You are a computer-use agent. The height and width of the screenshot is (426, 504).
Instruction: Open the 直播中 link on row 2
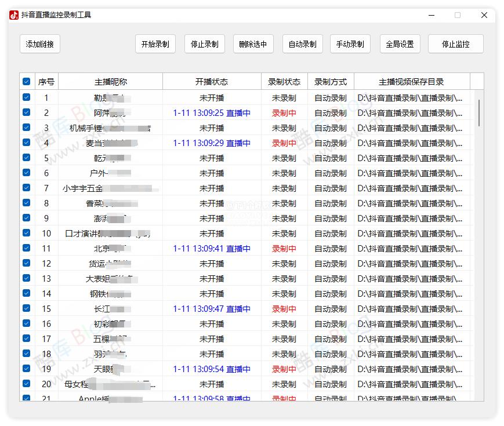coord(238,112)
